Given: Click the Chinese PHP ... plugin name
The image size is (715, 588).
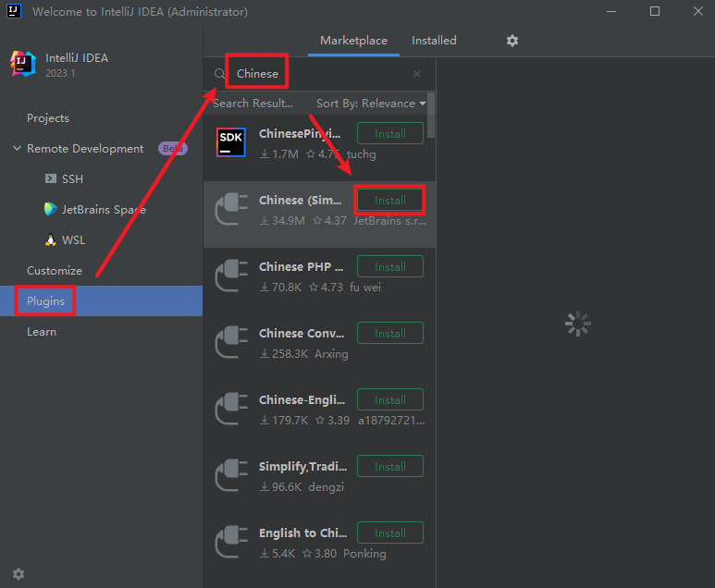Looking at the screenshot, I should click(x=301, y=266).
